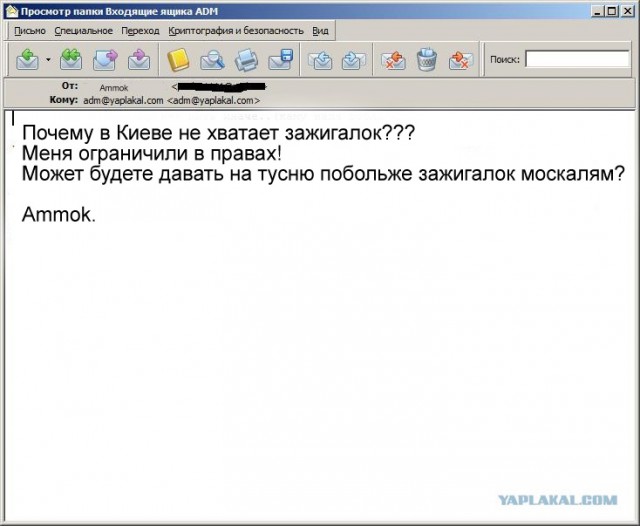Click the signature 'Ammok.' in the message body
The width and height of the screenshot is (640, 526).
point(59,214)
